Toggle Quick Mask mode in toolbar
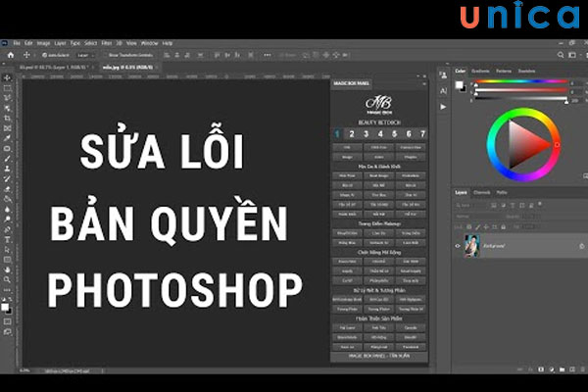The width and height of the screenshot is (588, 392). [7, 321]
